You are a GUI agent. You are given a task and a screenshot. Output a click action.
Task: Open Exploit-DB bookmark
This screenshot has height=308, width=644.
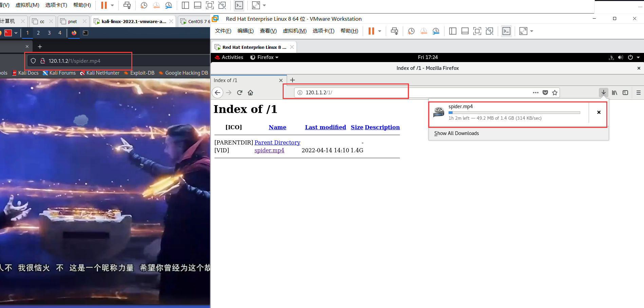[139, 73]
